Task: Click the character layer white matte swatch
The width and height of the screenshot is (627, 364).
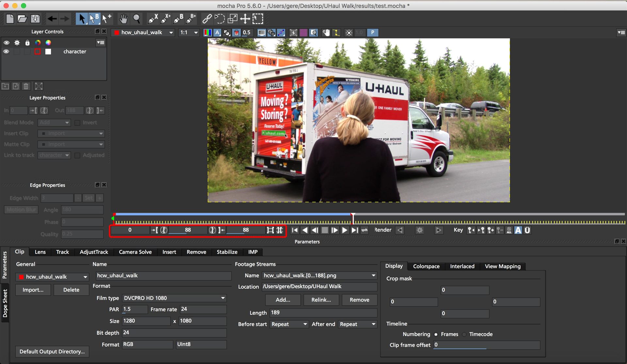Action: point(48,52)
